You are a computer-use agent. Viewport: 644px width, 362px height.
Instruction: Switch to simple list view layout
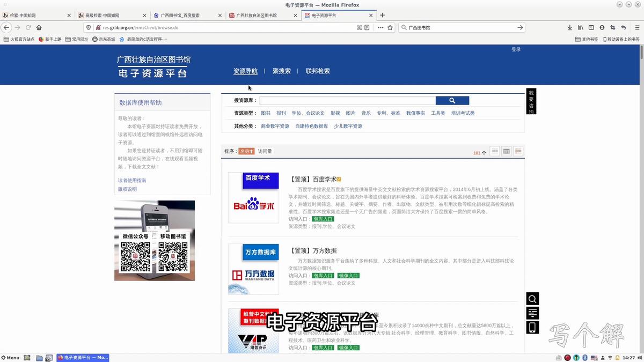click(x=494, y=151)
